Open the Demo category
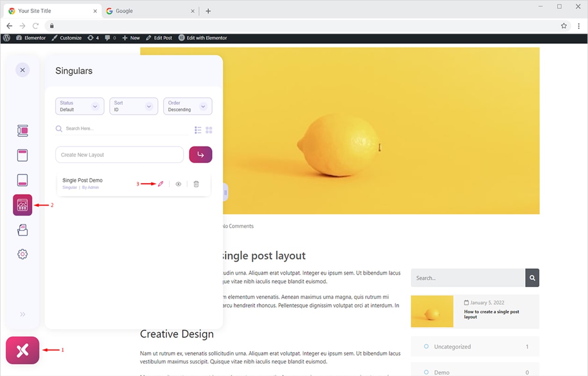This screenshot has height=376, width=588. 442,372
